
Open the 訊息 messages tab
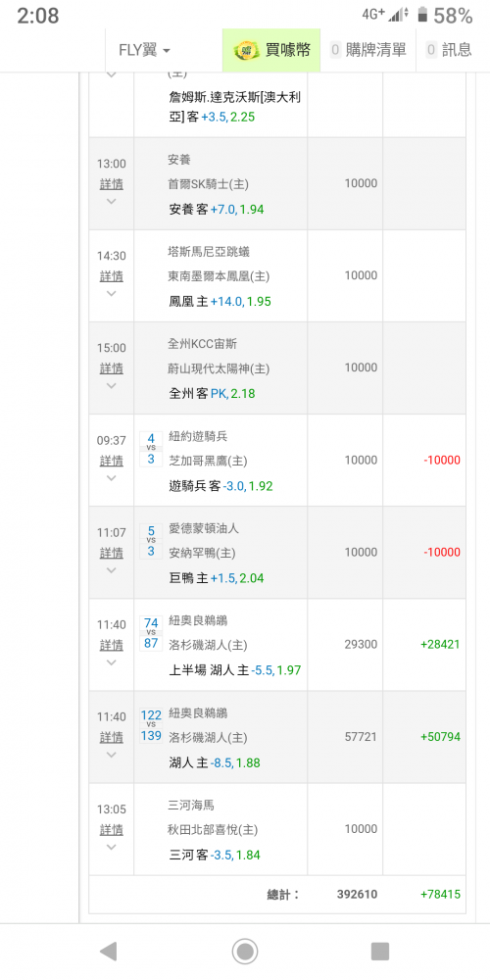tap(450, 50)
